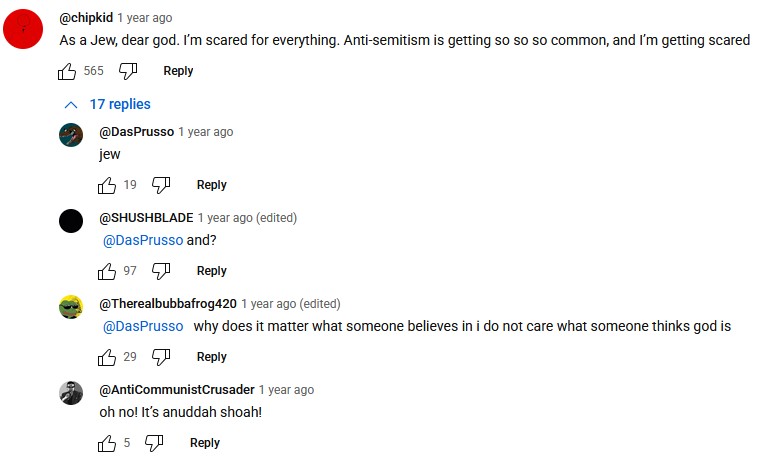Dislike @DasPrusso's reply
Screen dimensions: 776x460
[161, 185]
